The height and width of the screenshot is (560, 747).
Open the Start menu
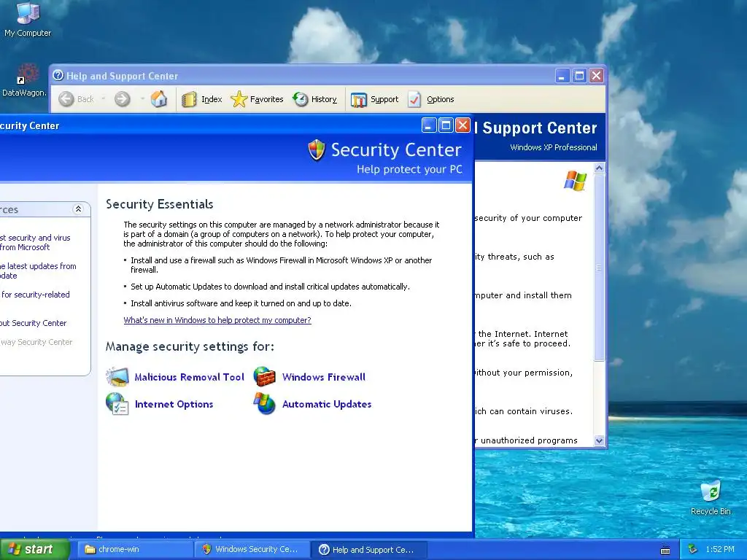[x=35, y=550]
